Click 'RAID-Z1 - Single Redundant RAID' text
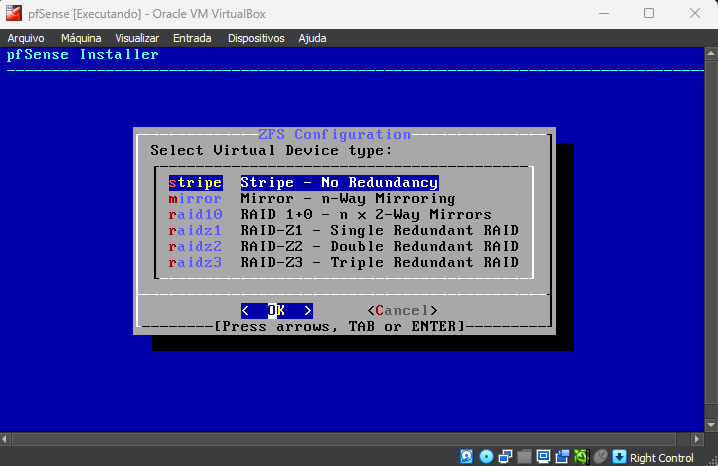The image size is (718, 466). tap(380, 231)
